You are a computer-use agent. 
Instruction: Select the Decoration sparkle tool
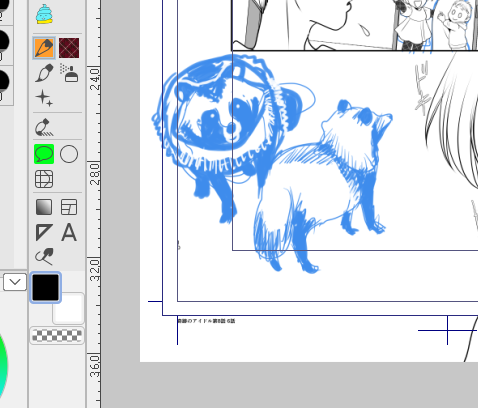[x=44, y=98]
